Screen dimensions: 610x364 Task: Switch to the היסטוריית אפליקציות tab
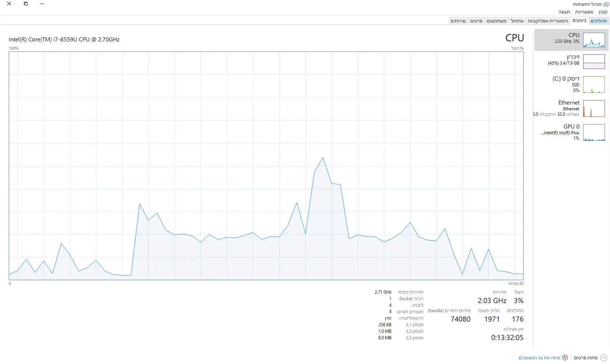(x=548, y=21)
